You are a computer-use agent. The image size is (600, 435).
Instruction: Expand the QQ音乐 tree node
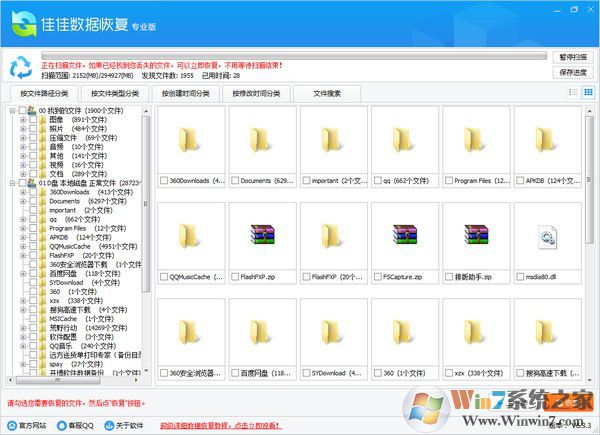(x=23, y=346)
